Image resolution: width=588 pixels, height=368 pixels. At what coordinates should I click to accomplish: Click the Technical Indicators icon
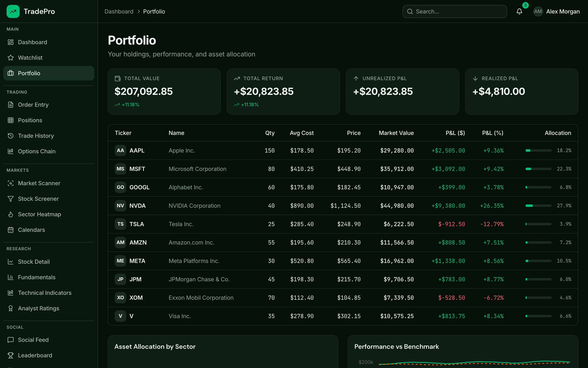10,293
